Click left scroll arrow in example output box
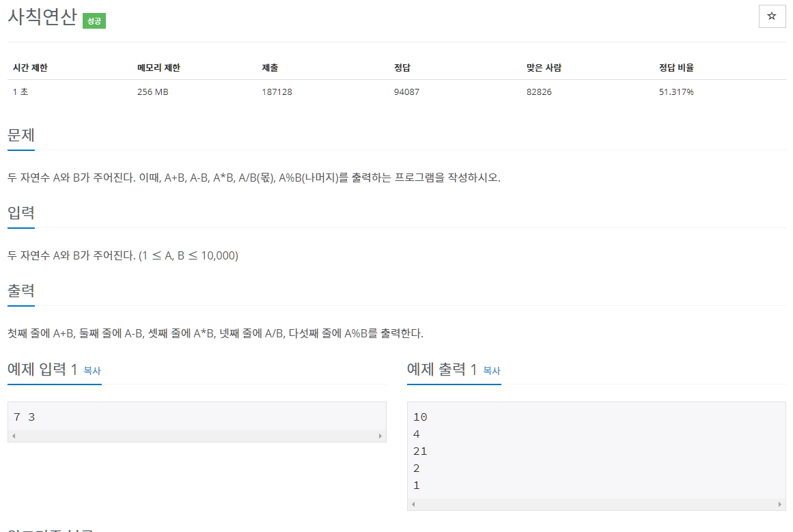Viewport: 793px width, 532px height. coord(413,504)
